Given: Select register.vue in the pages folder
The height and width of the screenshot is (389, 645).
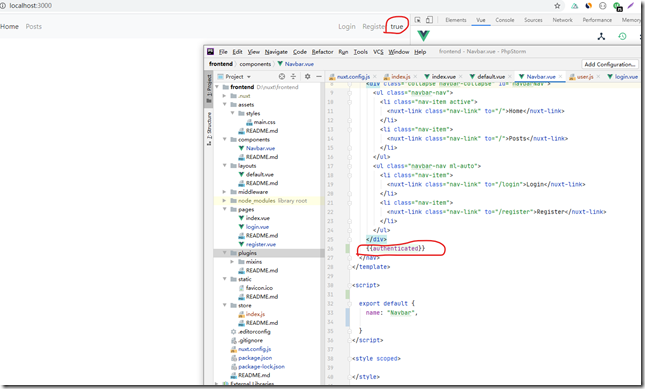Looking at the screenshot, I should tap(261, 244).
